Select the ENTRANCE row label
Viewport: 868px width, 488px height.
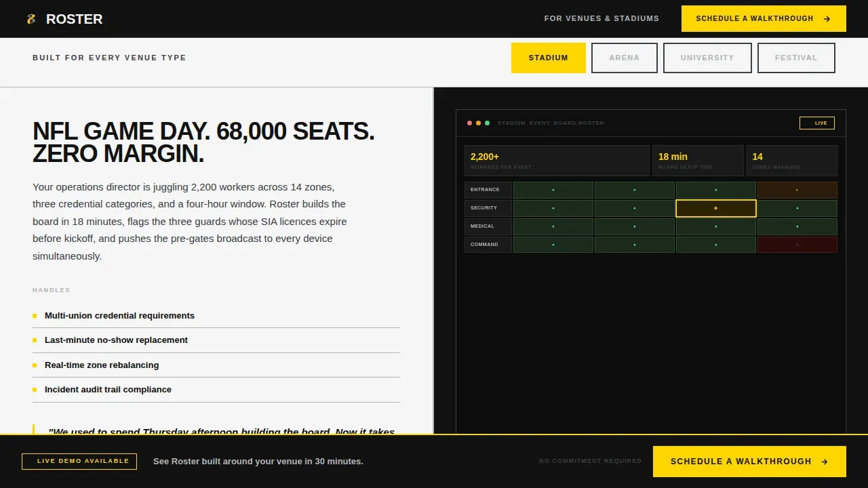click(488, 190)
